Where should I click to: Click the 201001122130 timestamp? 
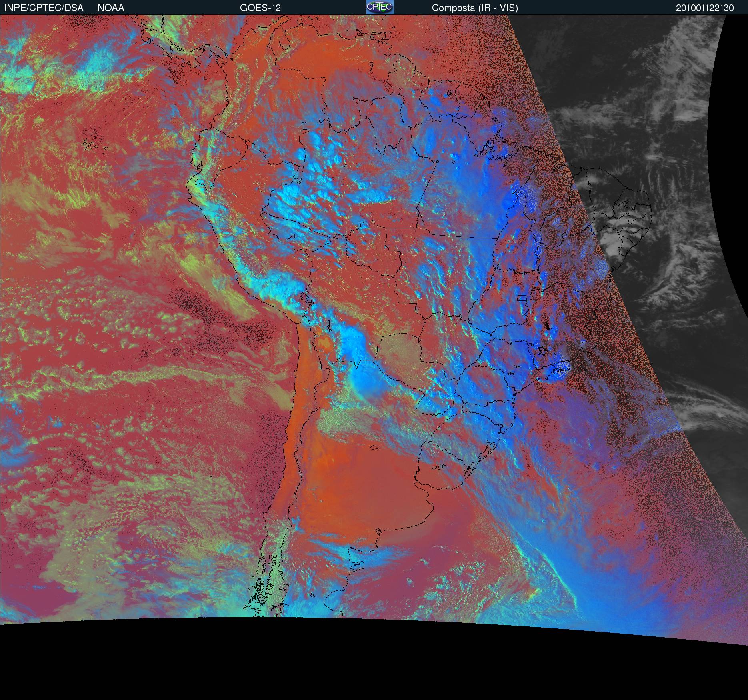pyautogui.click(x=705, y=8)
